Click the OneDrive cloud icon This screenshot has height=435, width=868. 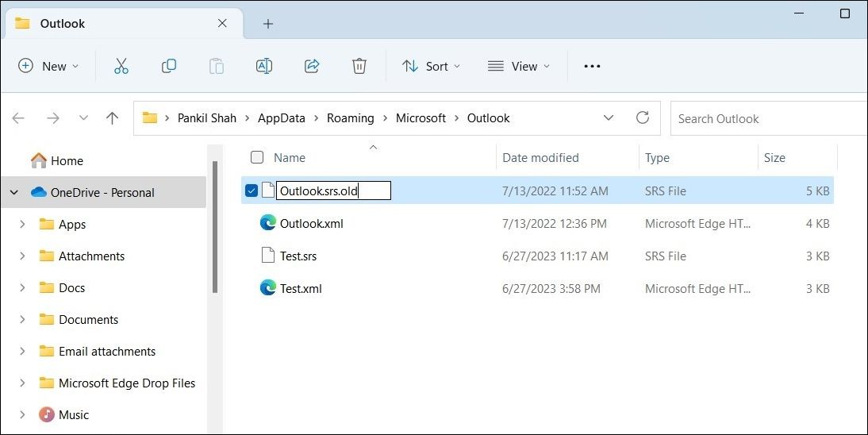39,192
